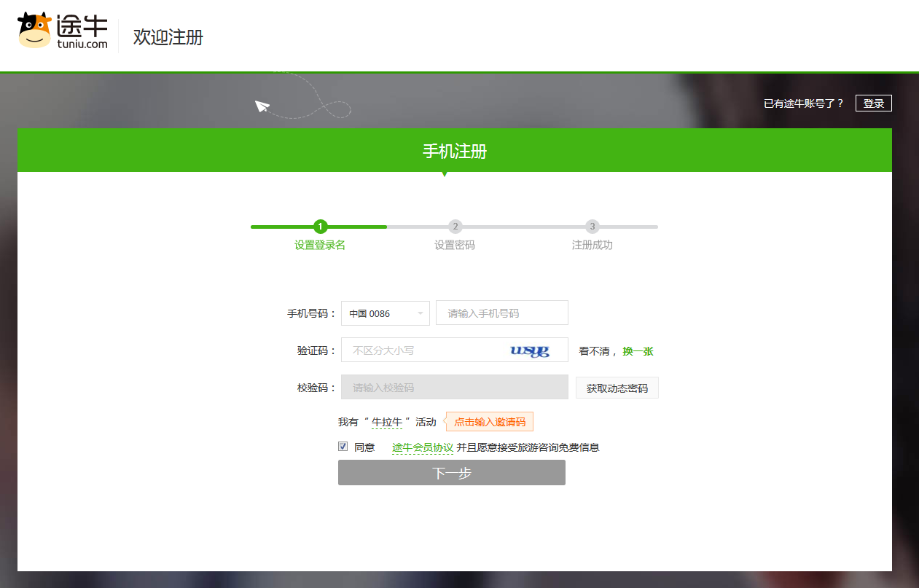919x588 pixels.
Task: Click step 2 circle 设置密码
Action: click(455, 227)
